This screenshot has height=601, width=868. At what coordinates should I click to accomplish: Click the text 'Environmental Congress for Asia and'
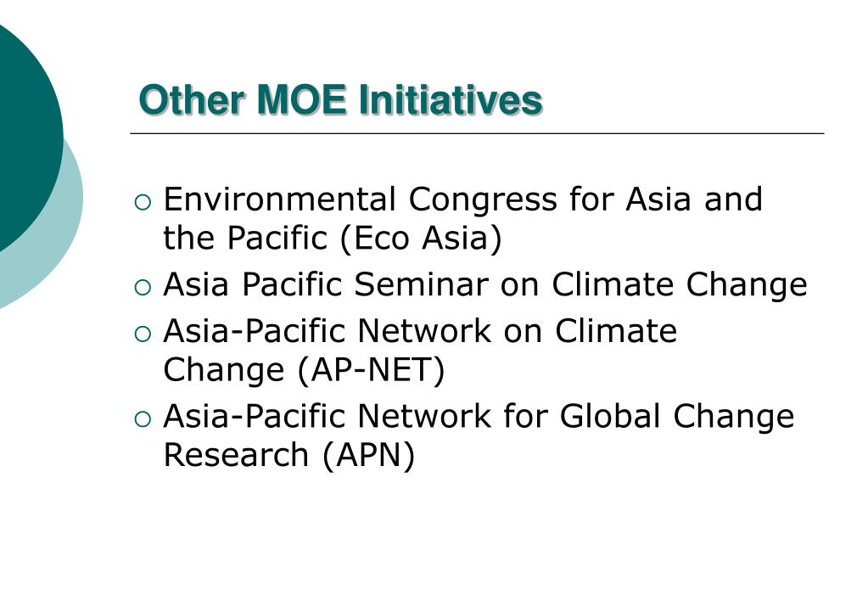tap(462, 199)
